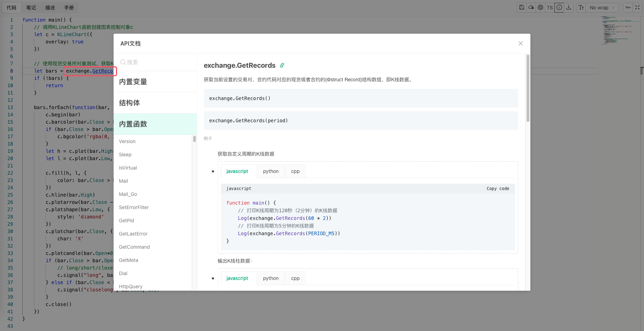Open the No wrap dropdown
This screenshot has height=331, width=644.
click(x=602, y=7)
